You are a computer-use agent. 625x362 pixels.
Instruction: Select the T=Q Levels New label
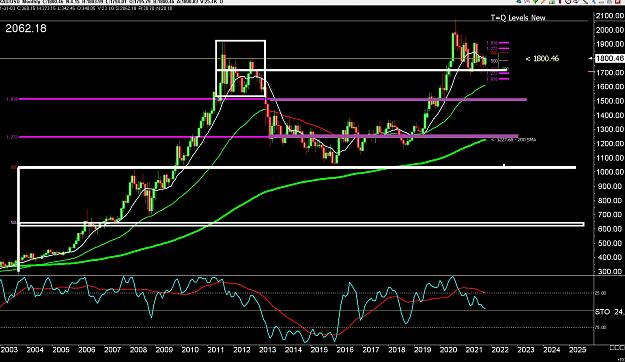point(518,18)
